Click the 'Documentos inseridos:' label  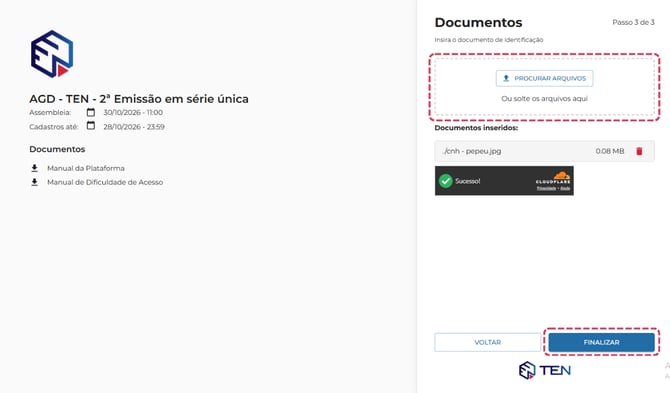point(476,128)
